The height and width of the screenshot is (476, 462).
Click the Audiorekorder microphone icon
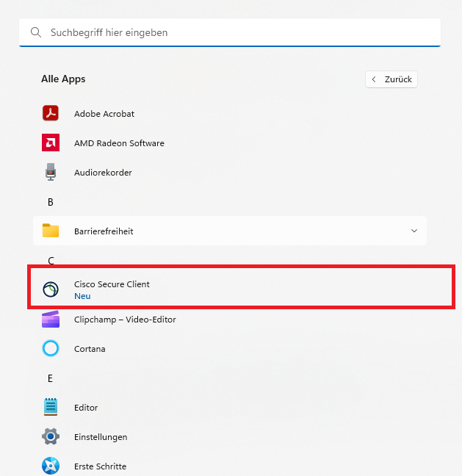coord(51,173)
